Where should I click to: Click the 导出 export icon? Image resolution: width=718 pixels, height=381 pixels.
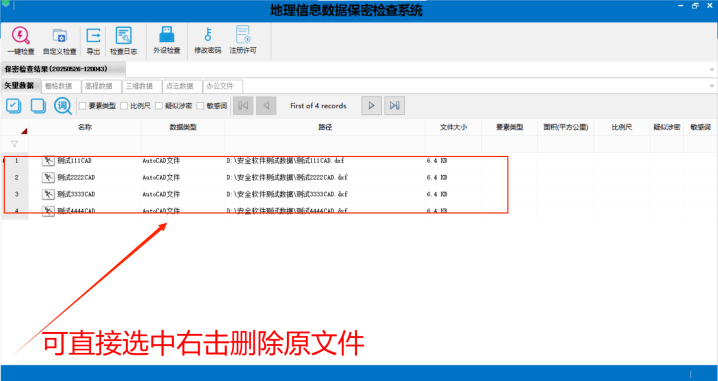[x=93, y=41]
